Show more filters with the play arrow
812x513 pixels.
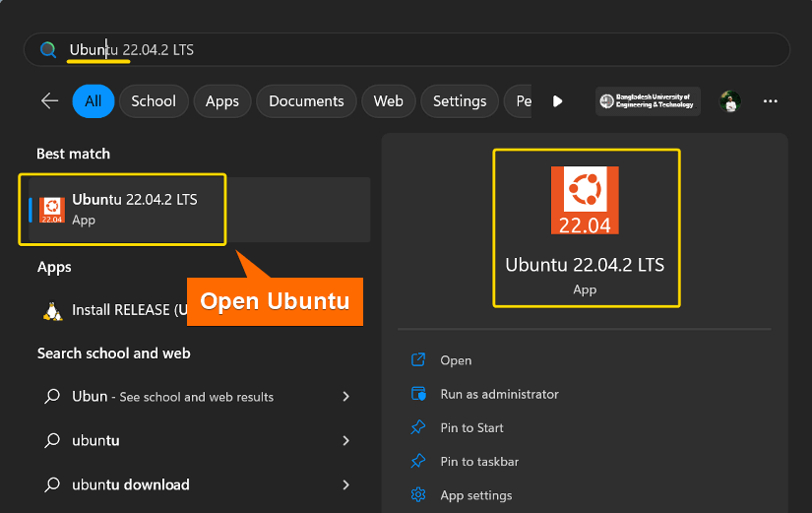(557, 101)
